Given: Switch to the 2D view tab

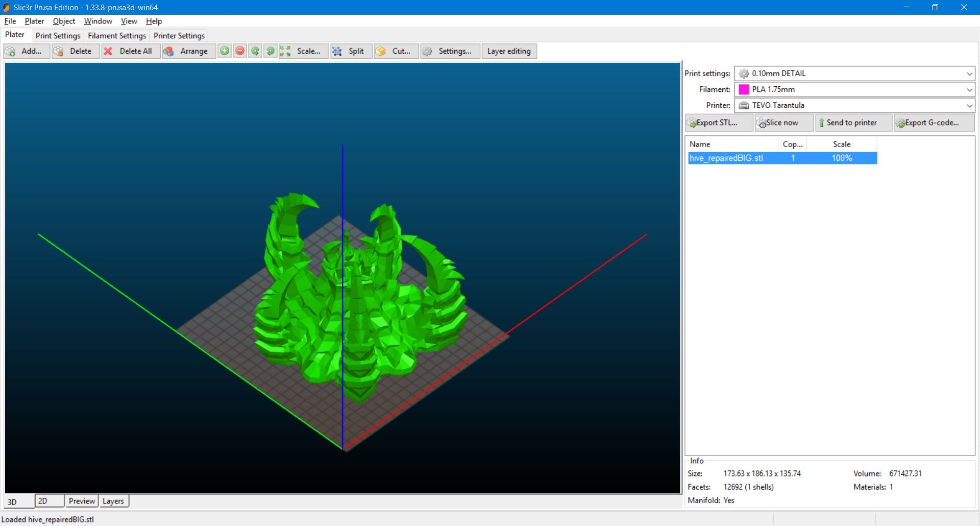Looking at the screenshot, I should pyautogui.click(x=50, y=501).
